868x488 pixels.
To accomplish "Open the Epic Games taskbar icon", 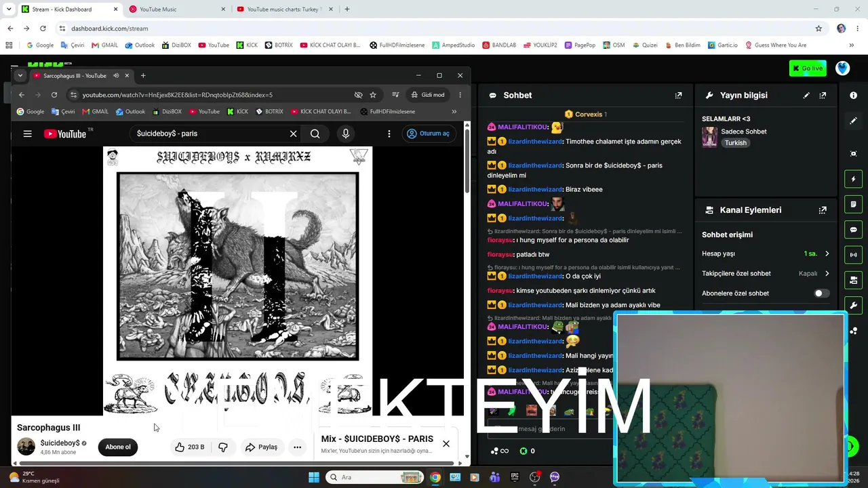I will 515,477.
